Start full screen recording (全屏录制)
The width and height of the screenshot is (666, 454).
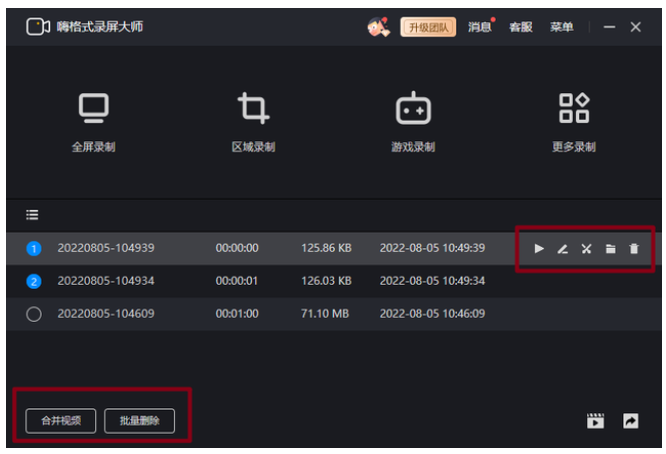[93, 119]
